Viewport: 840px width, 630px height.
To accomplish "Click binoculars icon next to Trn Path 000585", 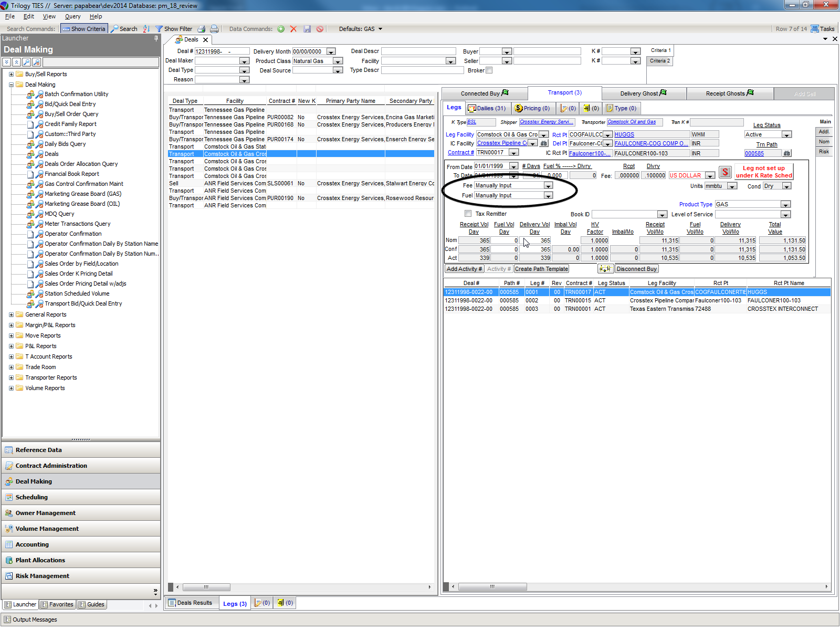I will [x=786, y=153].
